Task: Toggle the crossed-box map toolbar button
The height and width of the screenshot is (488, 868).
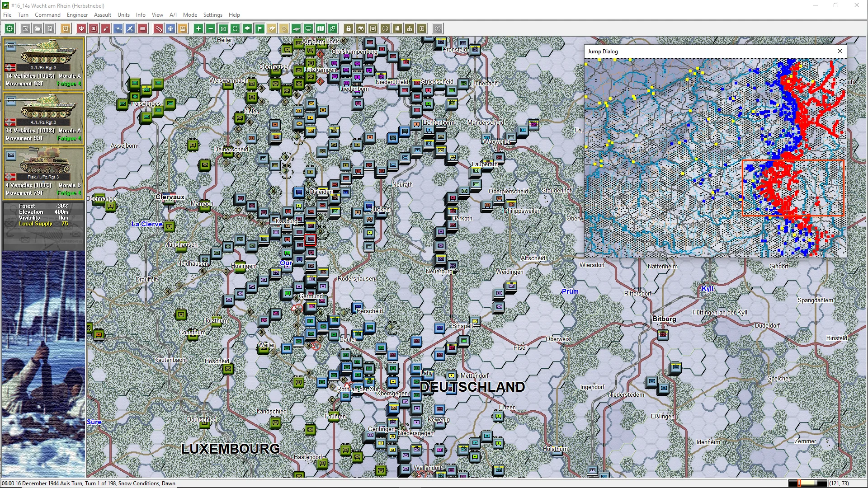Action: 223,28
